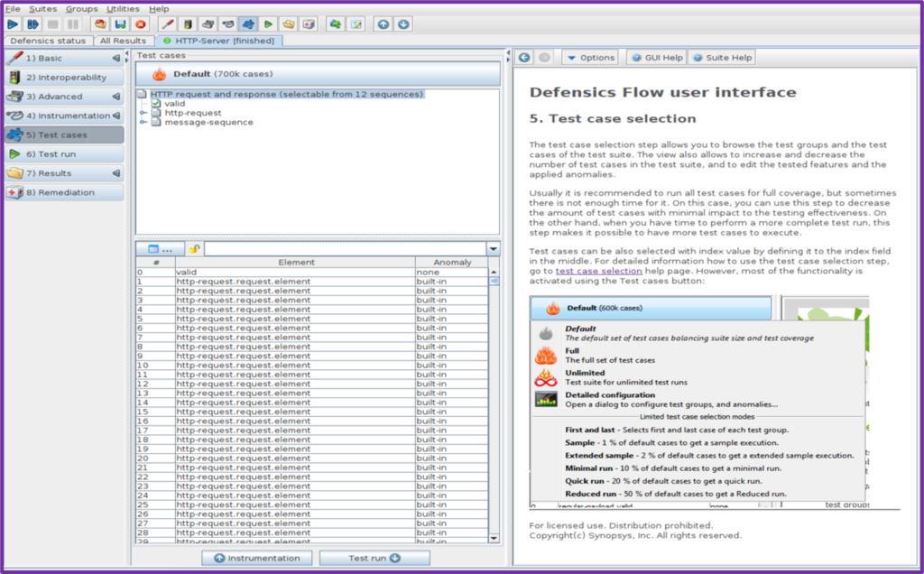This screenshot has height=574, width=924.
Task: Switch to the All Results tab
Action: (123, 41)
